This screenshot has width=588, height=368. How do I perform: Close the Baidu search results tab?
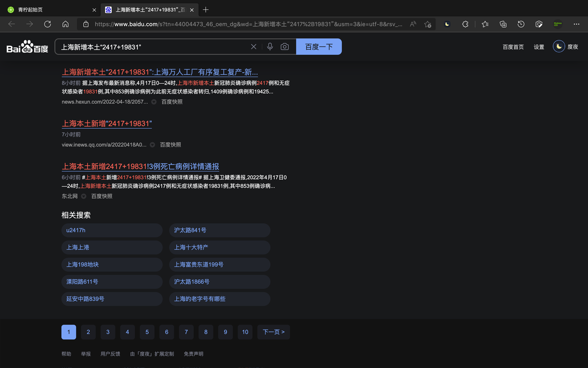pos(192,10)
